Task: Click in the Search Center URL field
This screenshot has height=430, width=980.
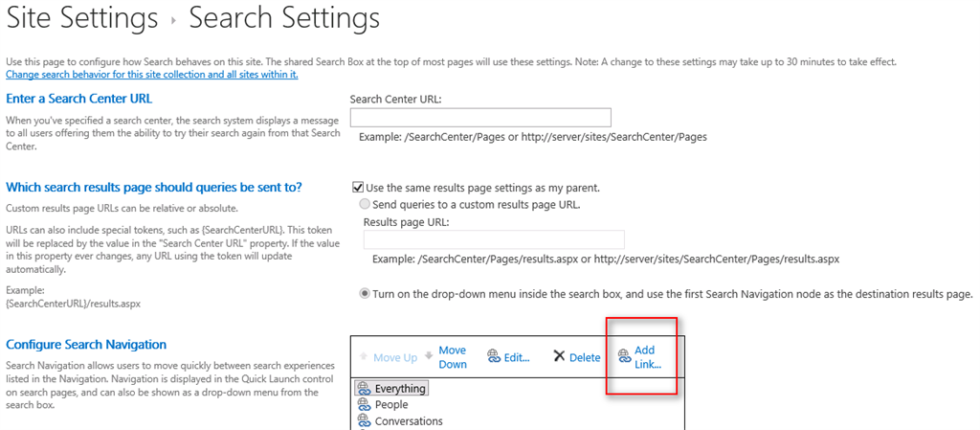Action: pos(480,118)
